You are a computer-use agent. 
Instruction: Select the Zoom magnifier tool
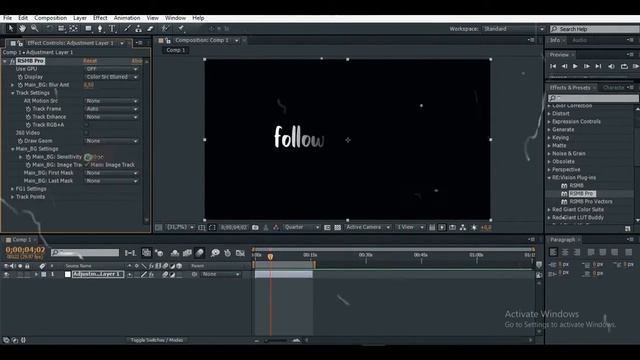tap(35, 29)
